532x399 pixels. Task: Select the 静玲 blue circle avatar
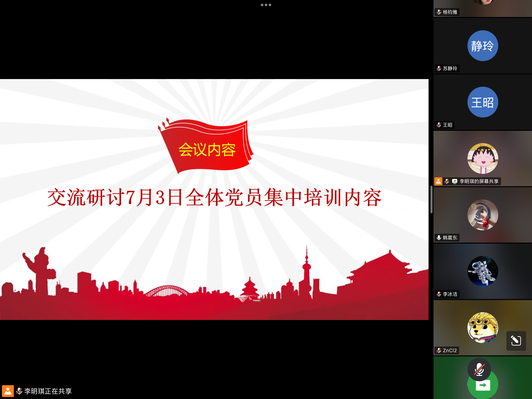482,46
